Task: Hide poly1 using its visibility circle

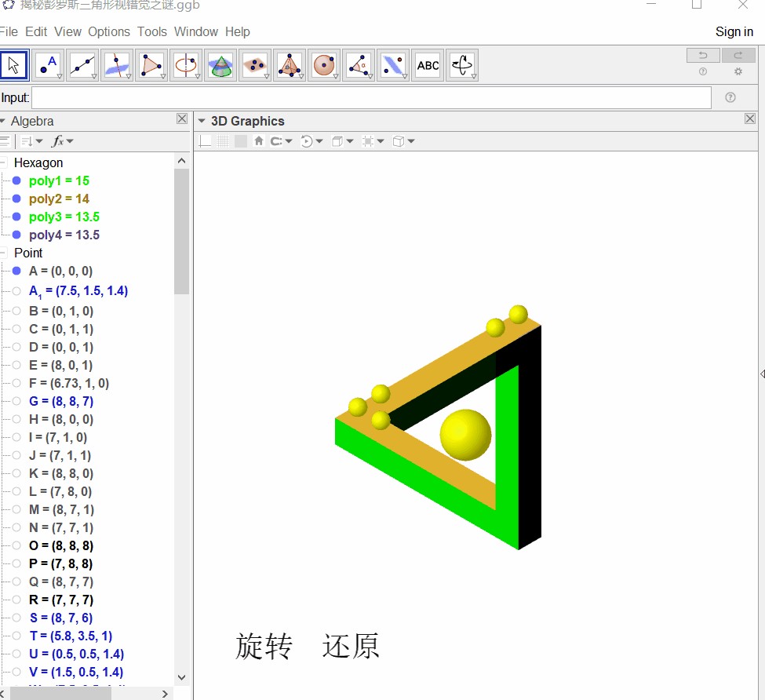Action: [16, 181]
